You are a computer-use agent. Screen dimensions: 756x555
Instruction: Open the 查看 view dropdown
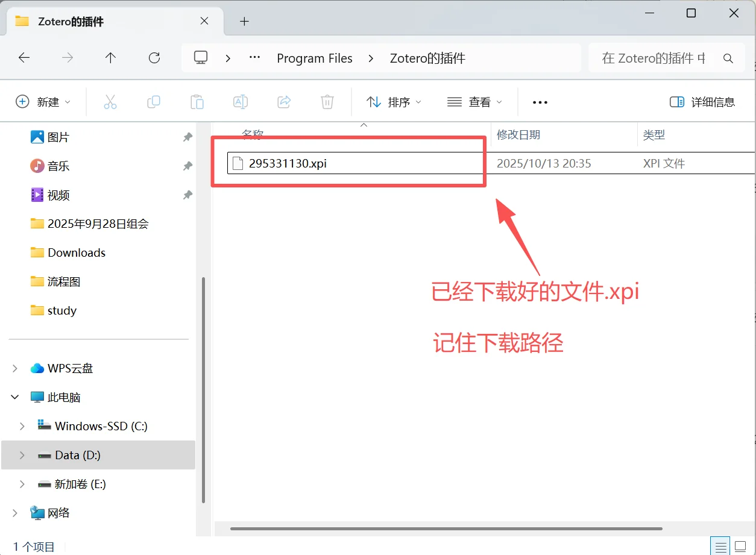475,102
